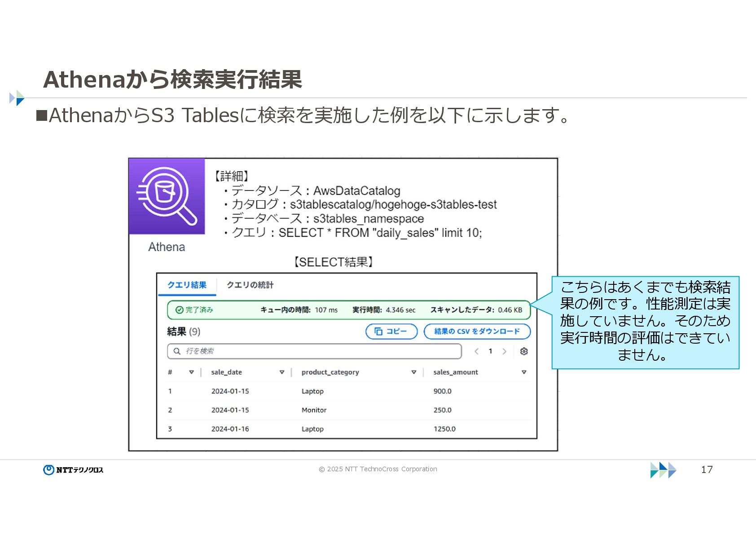Click the product_category column header
Screen dimensions: 756x535
(x=330, y=372)
